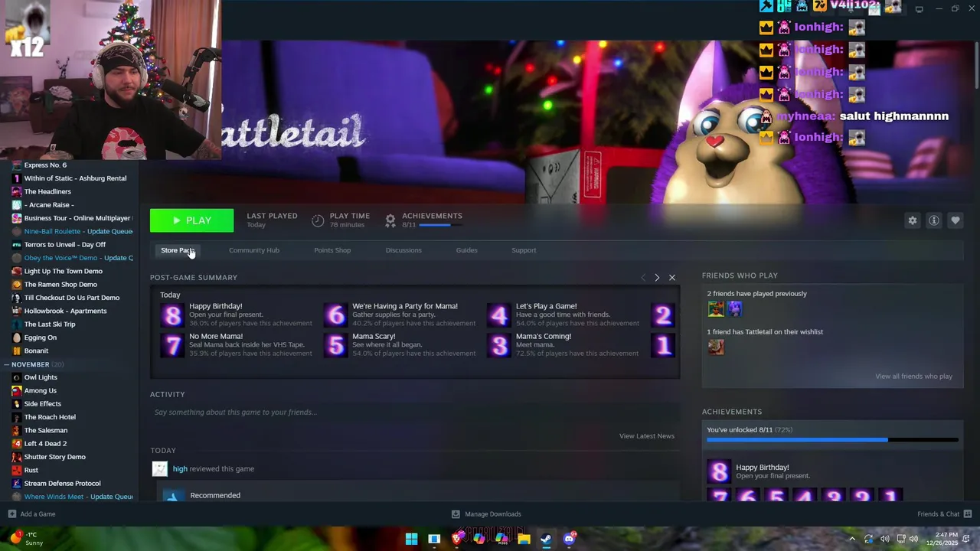The height and width of the screenshot is (551, 980).
Task: Click No More Mama achievement badge 7
Action: (x=172, y=345)
